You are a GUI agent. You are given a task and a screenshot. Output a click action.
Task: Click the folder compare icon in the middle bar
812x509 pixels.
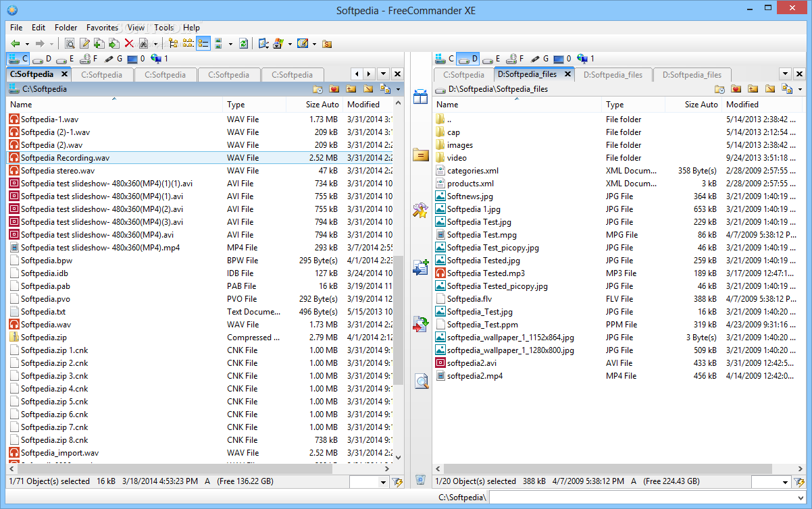click(x=421, y=155)
